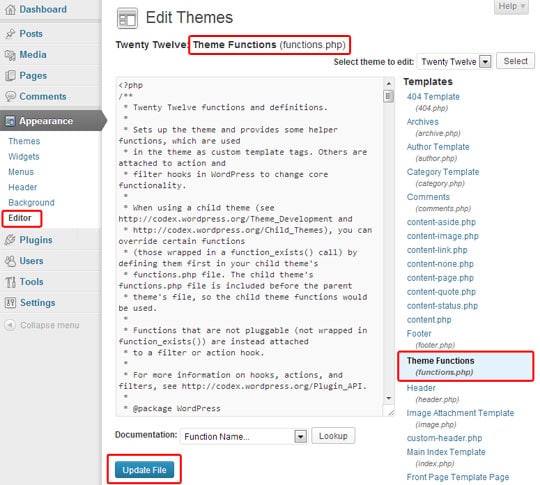Click the Dashboard home icon

click(x=10, y=9)
